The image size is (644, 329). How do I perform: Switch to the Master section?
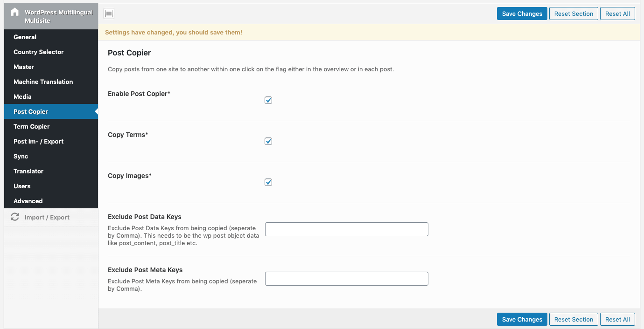point(24,67)
